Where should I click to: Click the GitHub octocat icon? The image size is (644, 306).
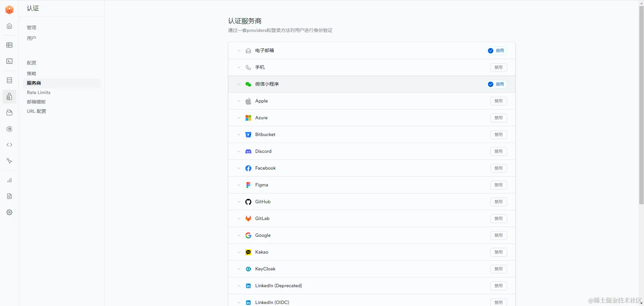click(248, 202)
